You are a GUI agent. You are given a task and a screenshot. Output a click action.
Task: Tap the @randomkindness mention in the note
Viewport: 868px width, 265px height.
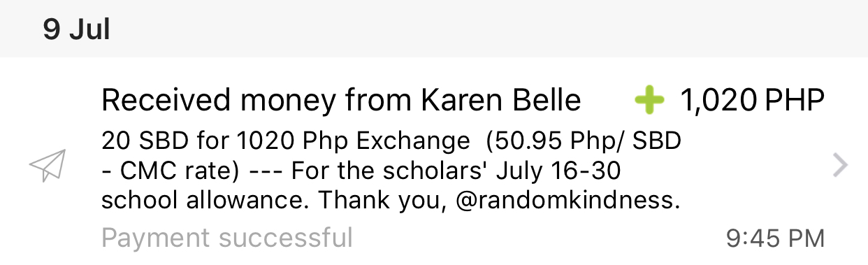click(x=567, y=201)
